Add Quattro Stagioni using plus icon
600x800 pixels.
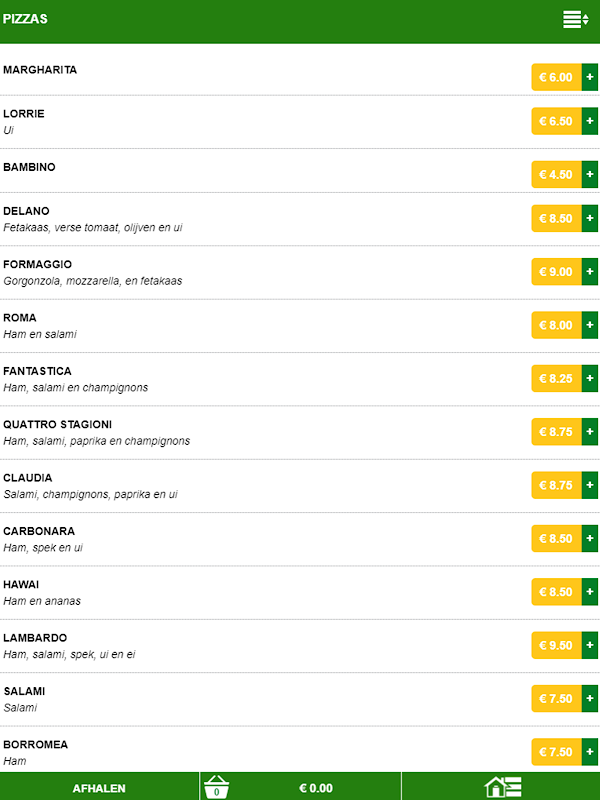pos(590,432)
